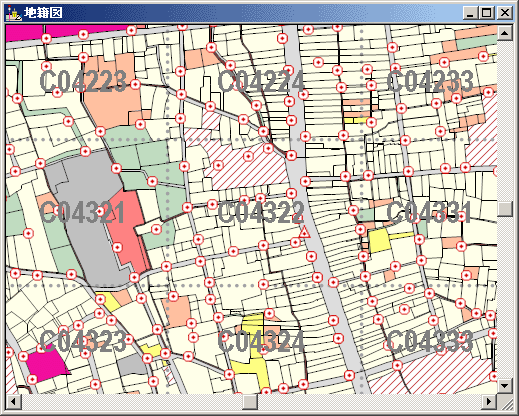Click the horizontal scrollbar left arrow
Image resolution: width=519 pixels, height=416 pixels.
(14, 402)
